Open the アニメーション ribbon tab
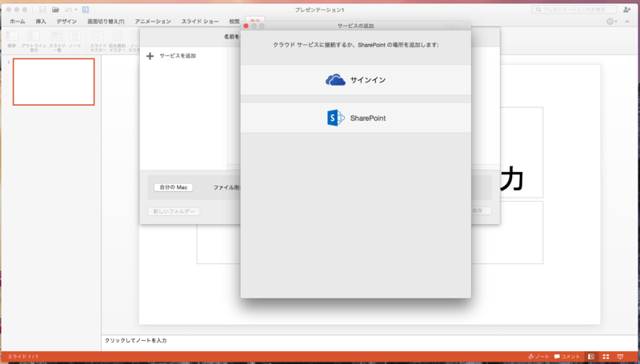Viewport: 640px width, 364px height. tap(153, 22)
